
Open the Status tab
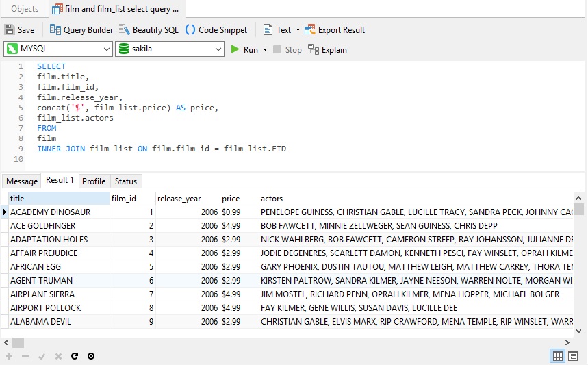click(x=126, y=181)
